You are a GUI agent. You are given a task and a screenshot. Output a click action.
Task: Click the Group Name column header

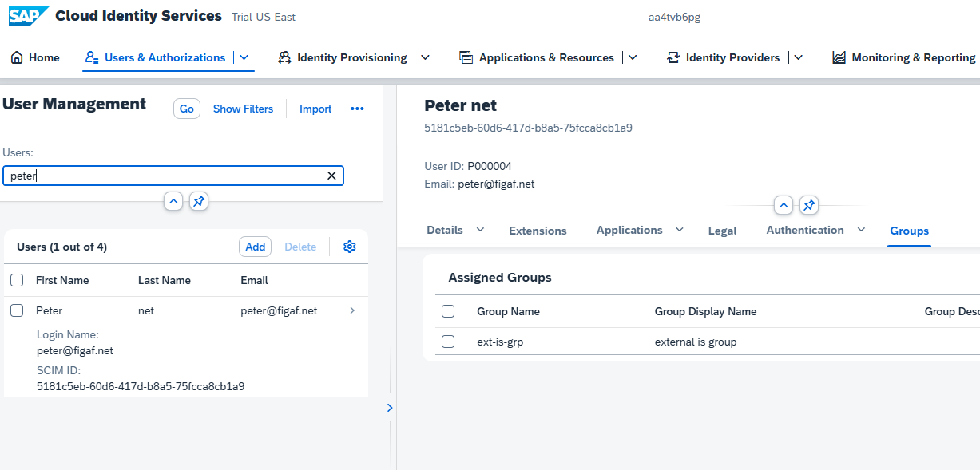coord(508,311)
